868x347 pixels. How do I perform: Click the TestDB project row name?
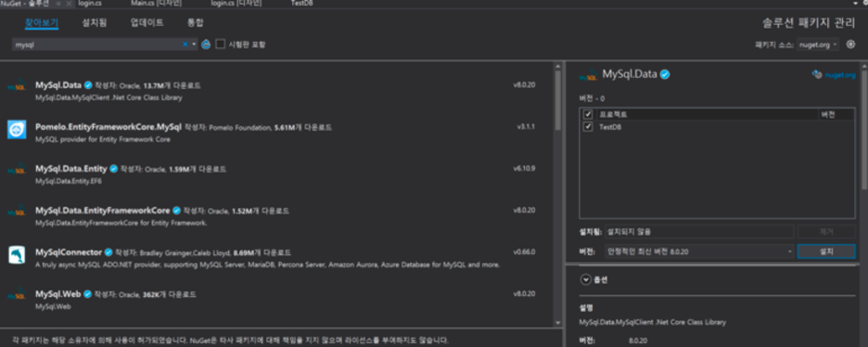pos(610,127)
